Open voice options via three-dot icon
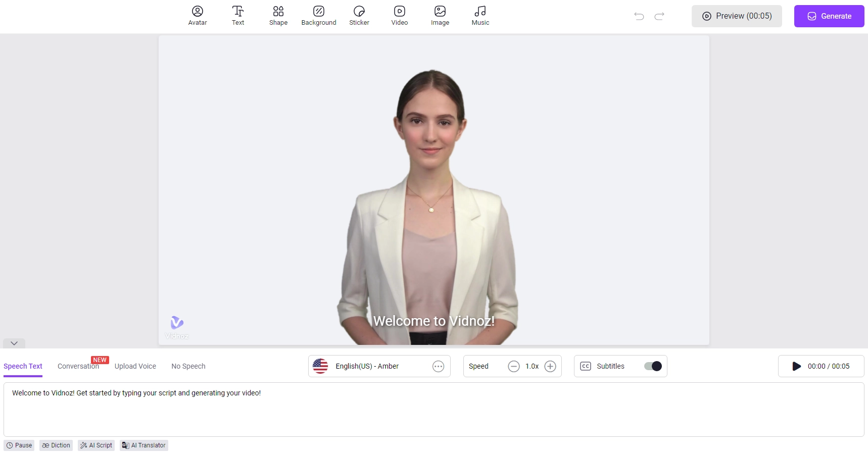This screenshot has height=455, width=868. point(438,366)
